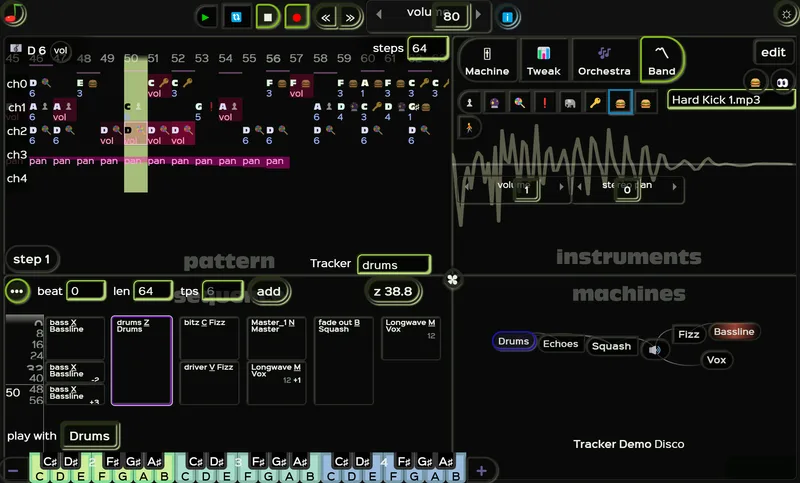800x483 pixels.
Task: Select the Master_1 N Master block
Action: coord(276,338)
